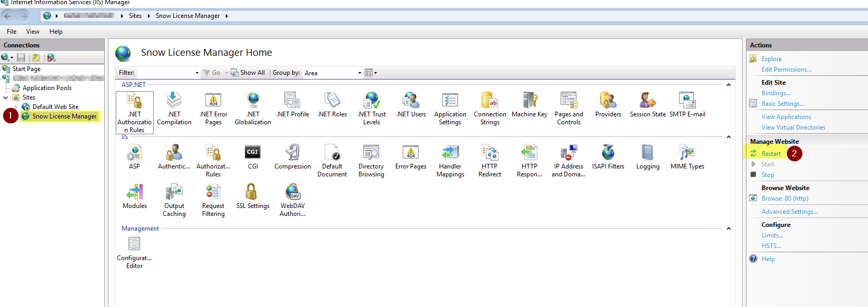Open the view mode dropdown button
868x307 pixels.
[x=371, y=73]
